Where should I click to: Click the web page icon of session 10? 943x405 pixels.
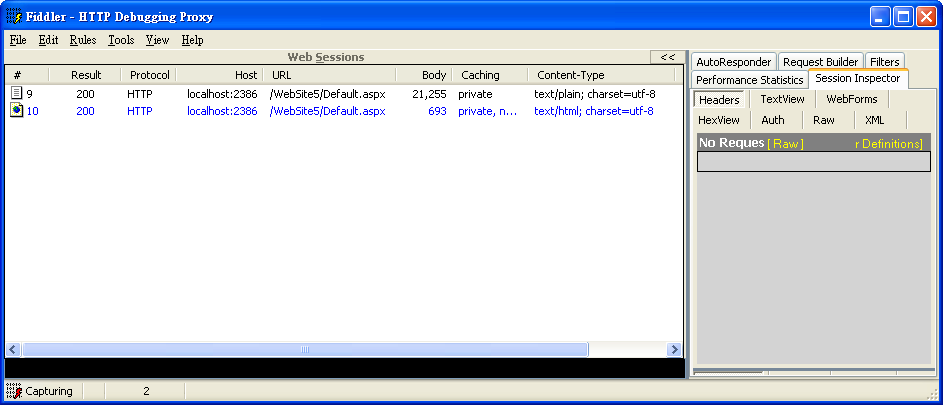point(17,111)
